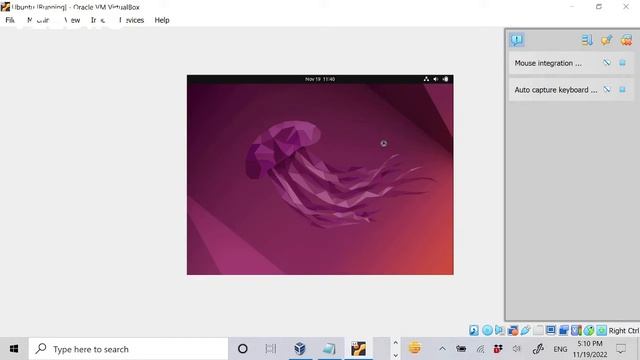Click the Ubuntu power icon in top bar
The image size is (640, 360).
click(445, 79)
